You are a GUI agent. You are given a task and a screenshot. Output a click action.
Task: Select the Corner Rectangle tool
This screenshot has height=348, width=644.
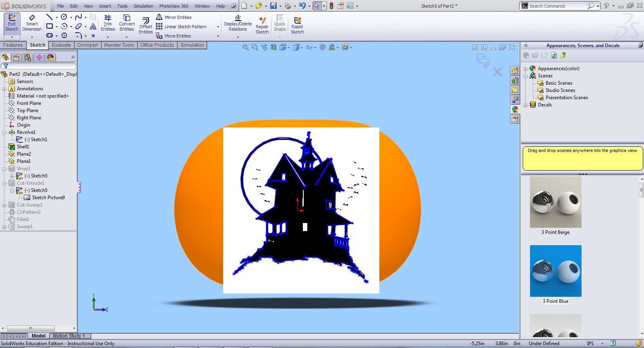click(49, 26)
